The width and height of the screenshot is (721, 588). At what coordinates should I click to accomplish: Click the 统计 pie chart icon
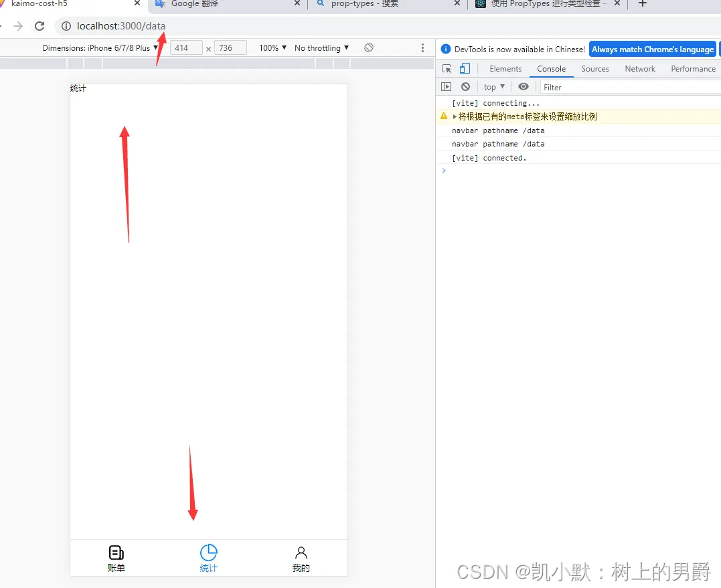point(208,553)
